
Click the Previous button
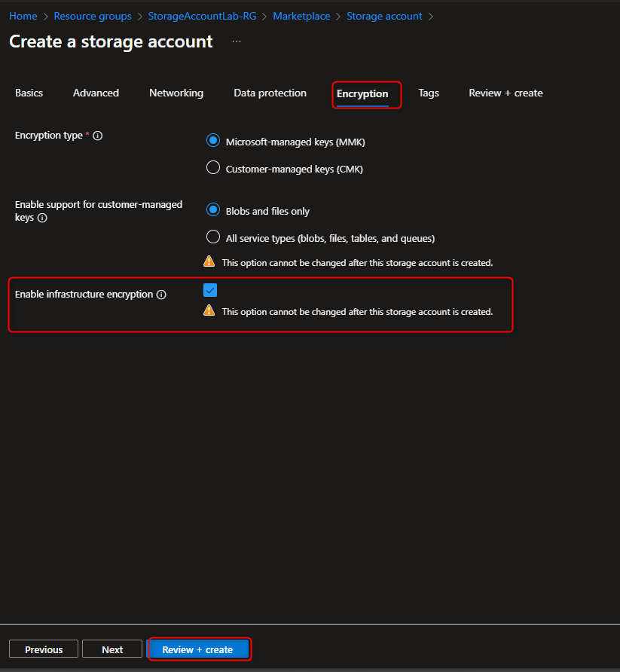click(x=43, y=649)
